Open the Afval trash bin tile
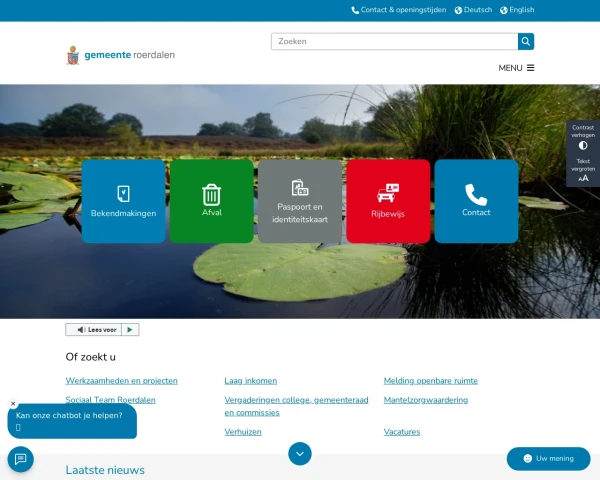 (x=212, y=201)
